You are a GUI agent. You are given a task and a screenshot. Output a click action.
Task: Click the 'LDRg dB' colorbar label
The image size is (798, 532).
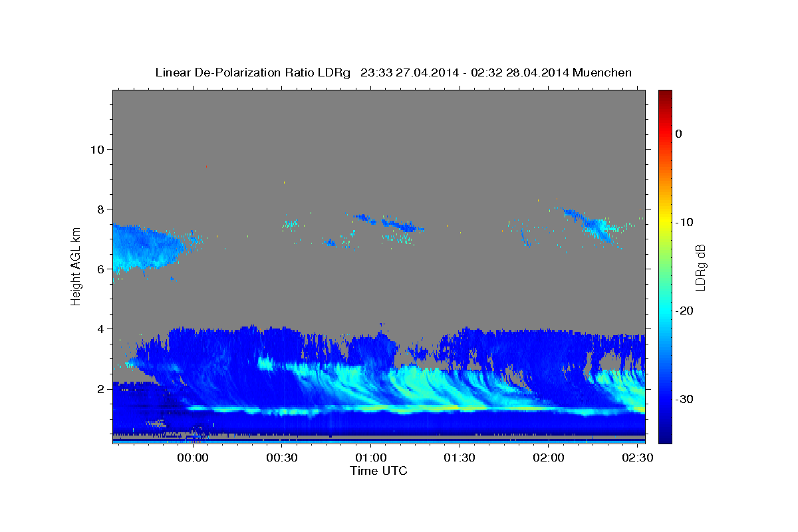tap(700, 267)
